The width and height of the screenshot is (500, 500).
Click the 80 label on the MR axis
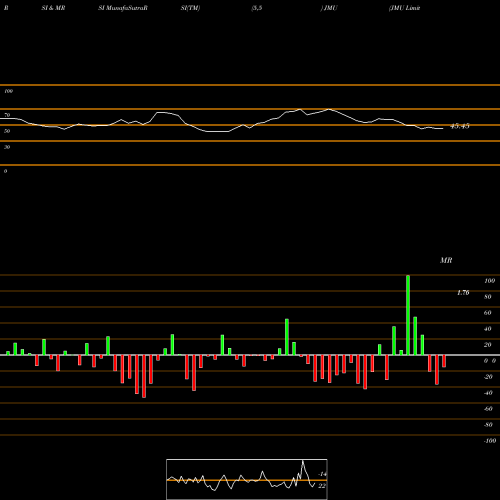[488, 297]
